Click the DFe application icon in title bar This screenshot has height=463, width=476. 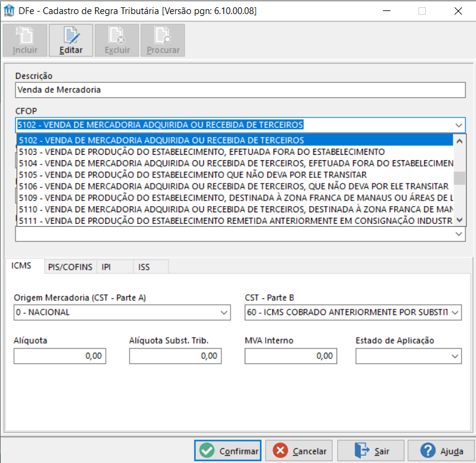(x=9, y=10)
